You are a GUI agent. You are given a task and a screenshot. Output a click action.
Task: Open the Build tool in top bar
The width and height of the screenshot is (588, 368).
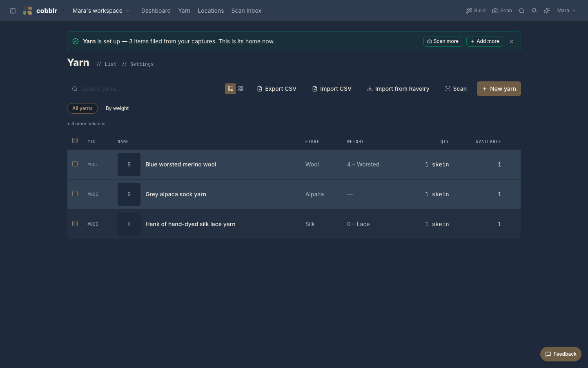point(476,11)
